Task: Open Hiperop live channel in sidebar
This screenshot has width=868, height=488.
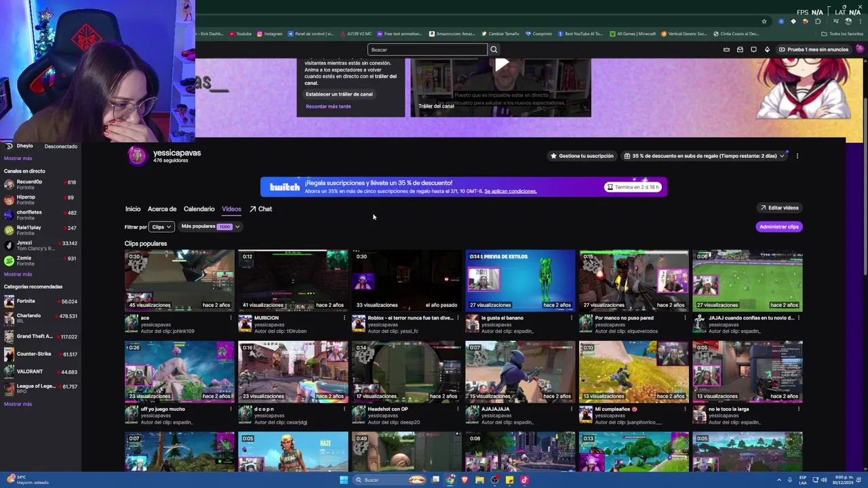Action: pyautogui.click(x=41, y=199)
